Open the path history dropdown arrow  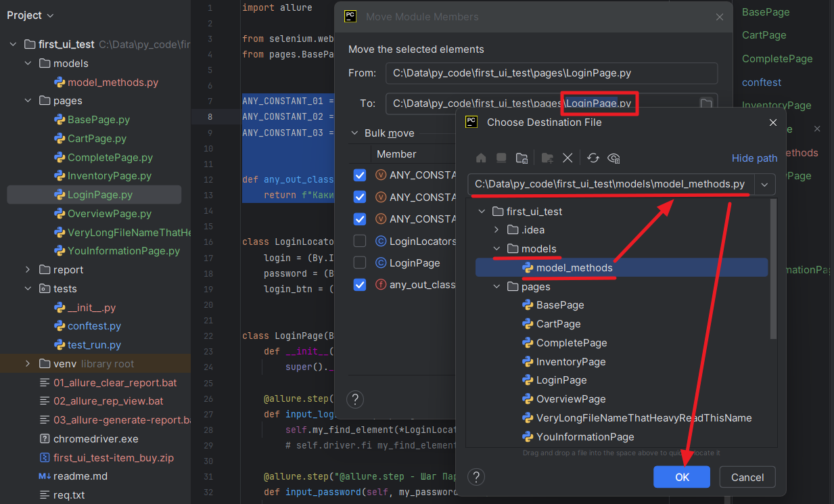pyautogui.click(x=765, y=184)
